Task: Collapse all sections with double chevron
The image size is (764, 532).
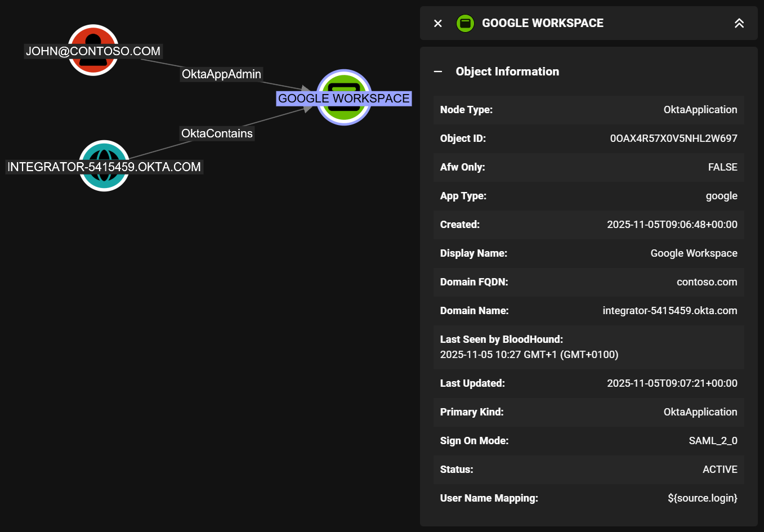Action: pyautogui.click(x=739, y=23)
